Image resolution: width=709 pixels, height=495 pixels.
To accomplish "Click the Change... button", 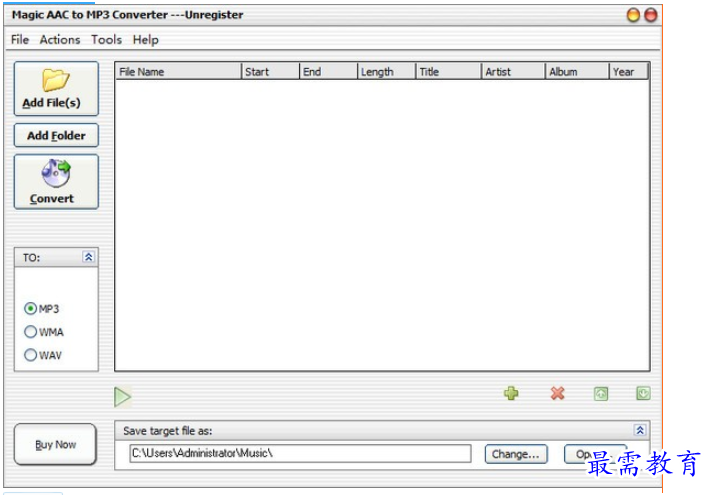I will pos(516,454).
